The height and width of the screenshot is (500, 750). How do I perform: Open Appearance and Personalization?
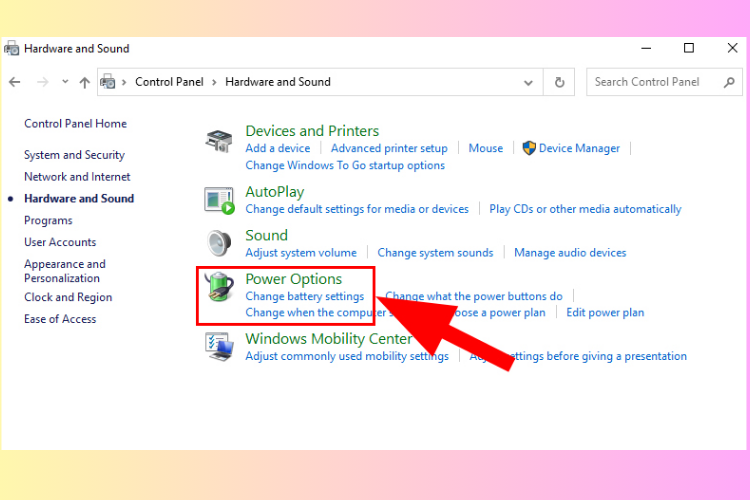[x=65, y=271]
